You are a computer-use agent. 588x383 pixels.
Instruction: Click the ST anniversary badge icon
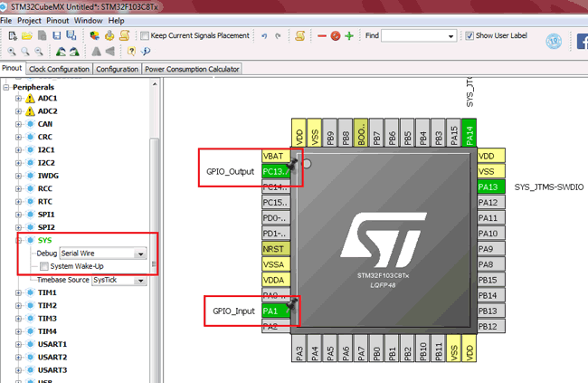554,42
